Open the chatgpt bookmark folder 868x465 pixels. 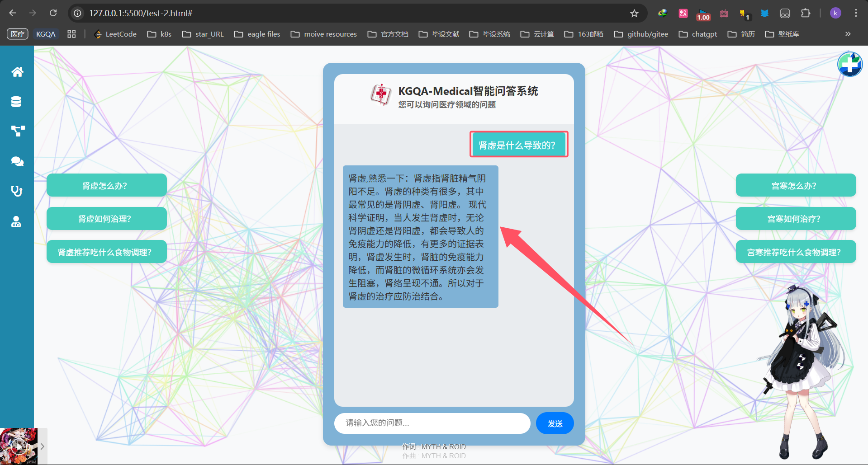pyautogui.click(x=698, y=34)
